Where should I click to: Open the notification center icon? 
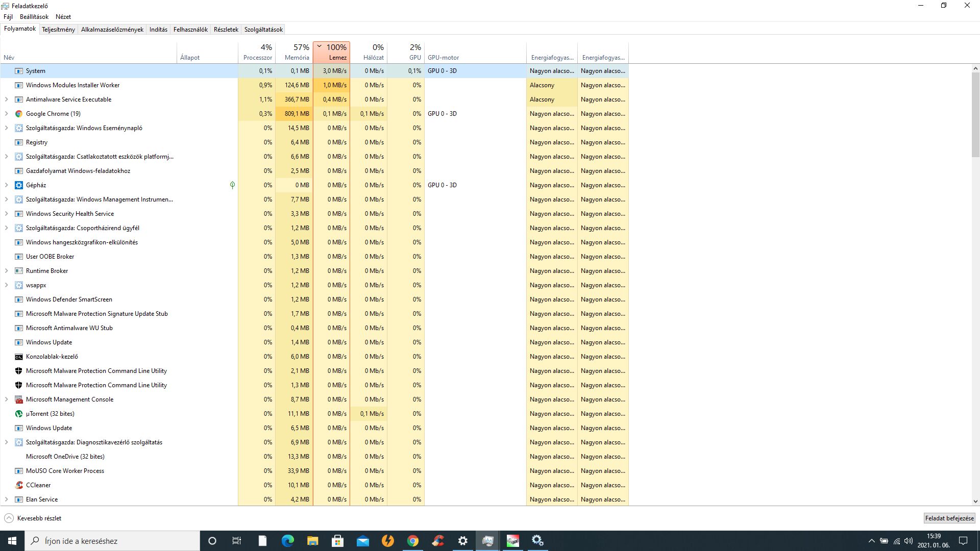coord(963,541)
